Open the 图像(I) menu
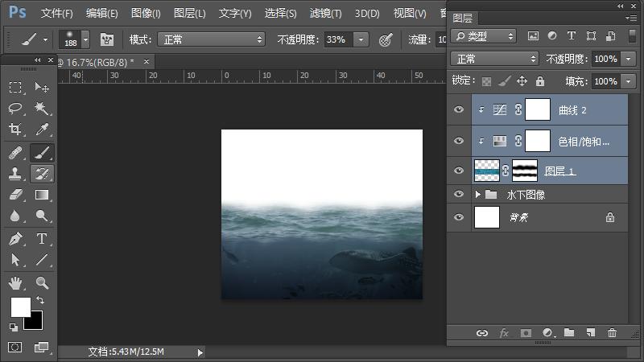644x362 pixels. point(146,13)
